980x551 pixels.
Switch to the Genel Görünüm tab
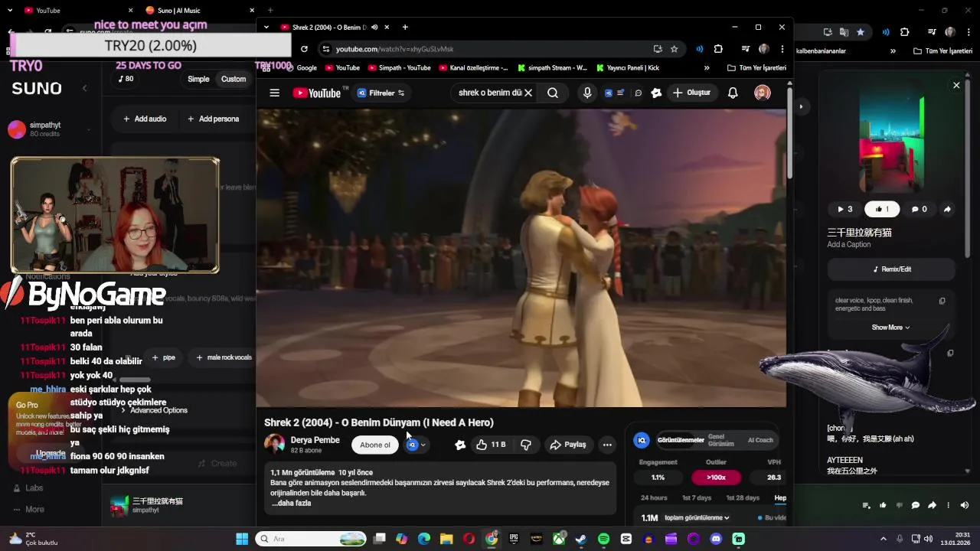pyautogui.click(x=721, y=440)
